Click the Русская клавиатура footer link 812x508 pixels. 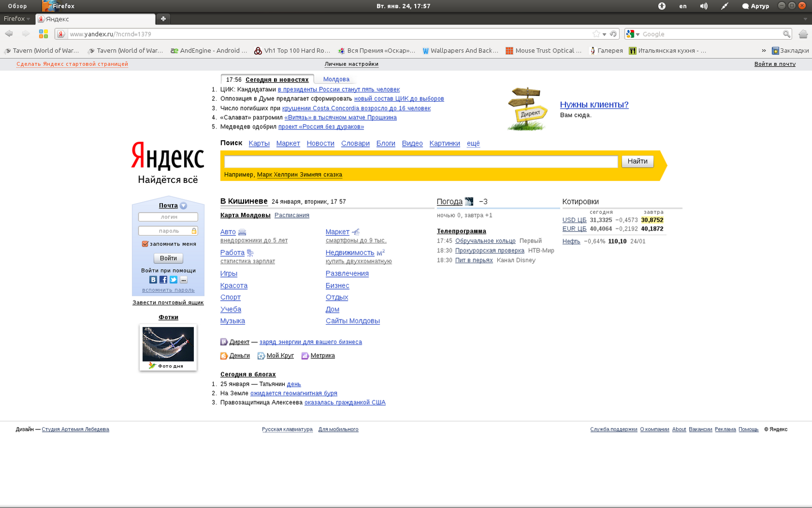(x=287, y=429)
